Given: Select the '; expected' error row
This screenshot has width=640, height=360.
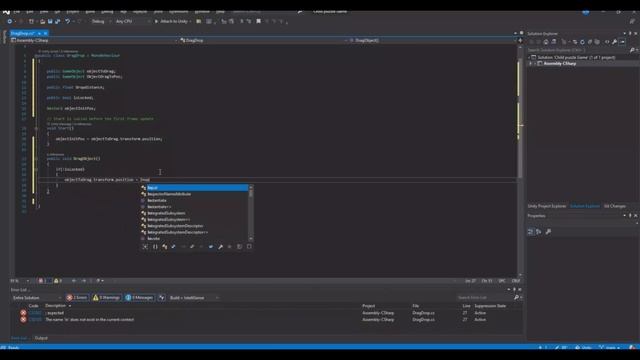Looking at the screenshot, I should coord(269,313).
